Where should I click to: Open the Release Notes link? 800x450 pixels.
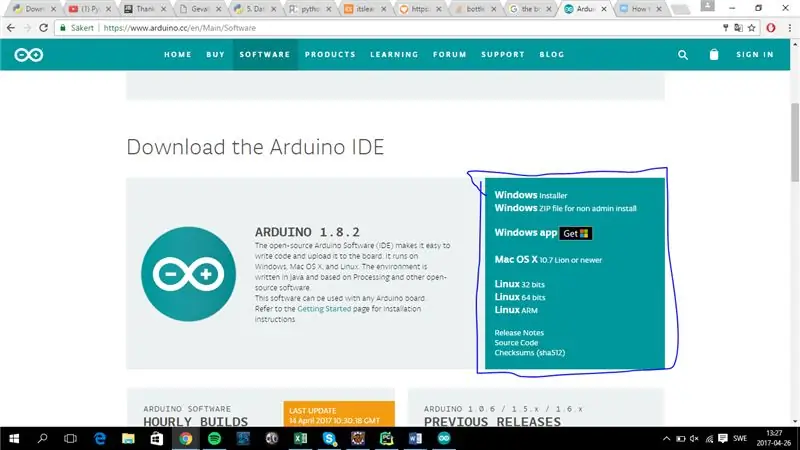[519, 333]
